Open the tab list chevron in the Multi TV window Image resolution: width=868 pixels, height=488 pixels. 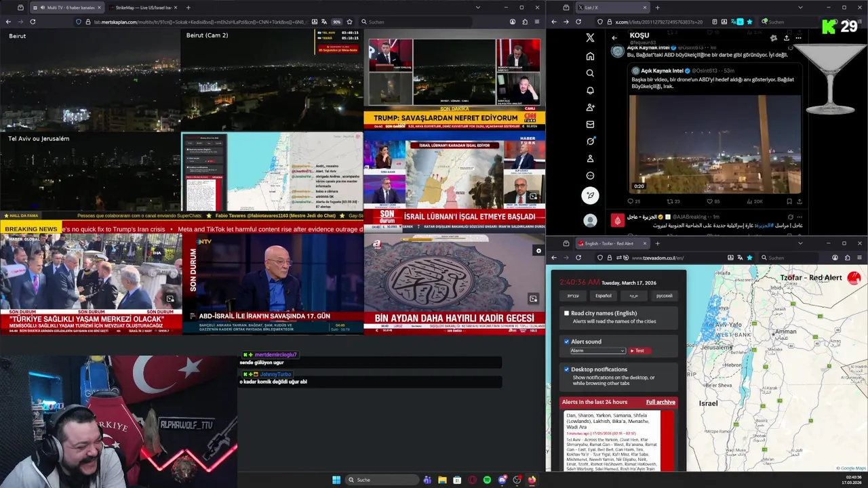(477, 7)
